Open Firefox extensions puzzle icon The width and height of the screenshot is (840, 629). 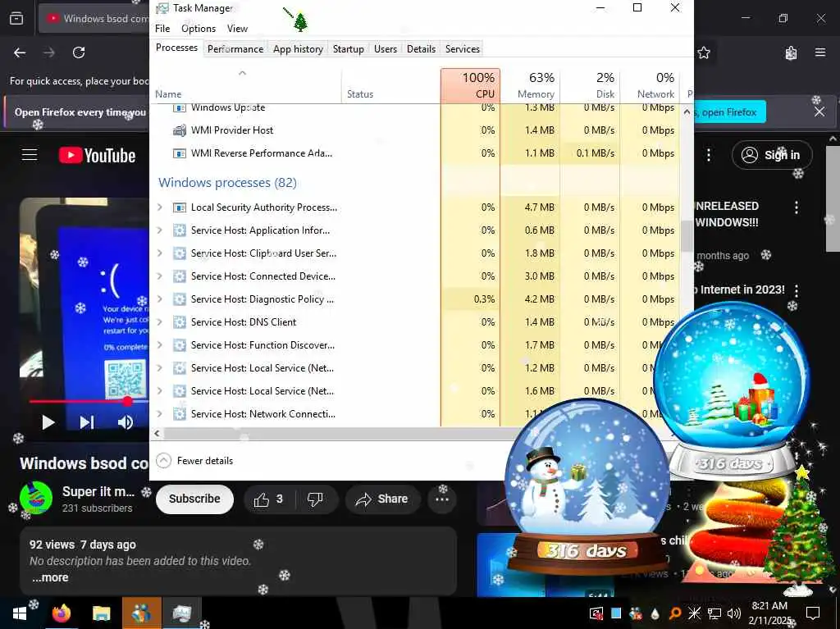pyautogui.click(x=791, y=52)
